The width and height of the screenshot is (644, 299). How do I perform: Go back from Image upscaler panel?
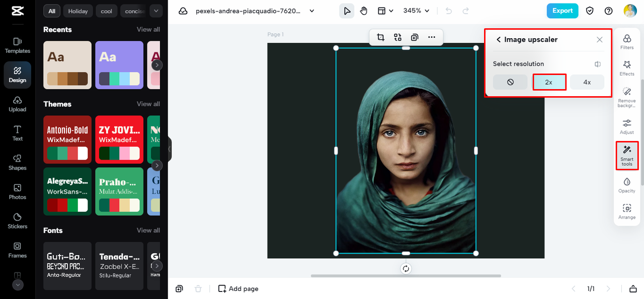pos(499,40)
